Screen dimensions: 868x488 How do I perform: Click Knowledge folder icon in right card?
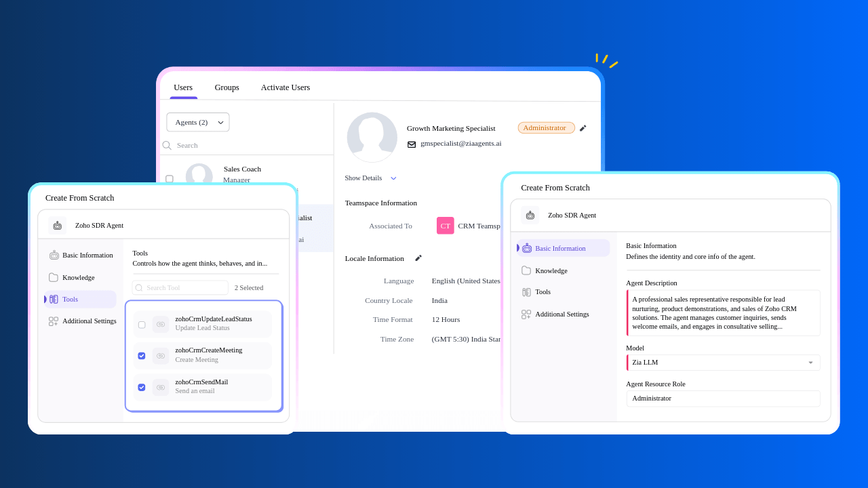526,270
